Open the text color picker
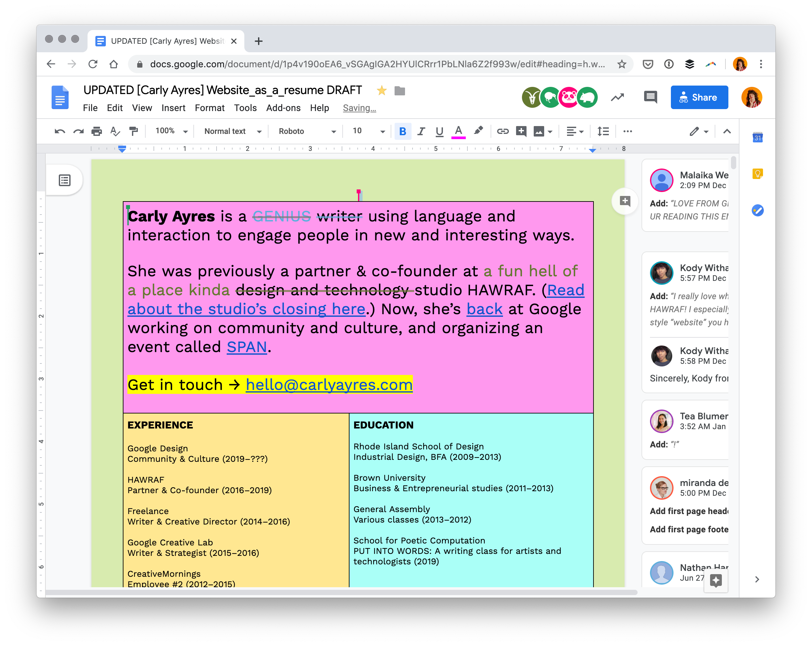Screen dimensions: 812x646 point(458,132)
